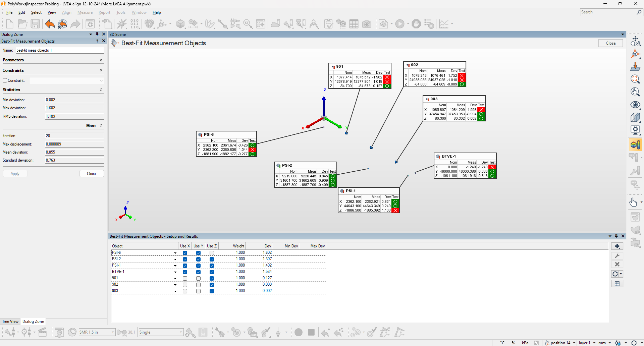The width and height of the screenshot is (644, 346).
Task: Click the PSI-2 annotation table in 3D scene
Action: pyautogui.click(x=306, y=175)
